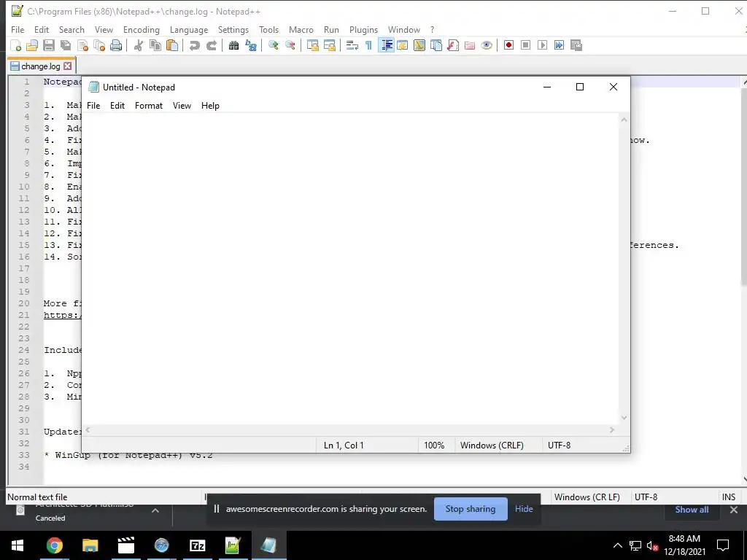The image size is (747, 560).
Task: Toggle Word wrap toolbar icon
Action: (x=352, y=45)
